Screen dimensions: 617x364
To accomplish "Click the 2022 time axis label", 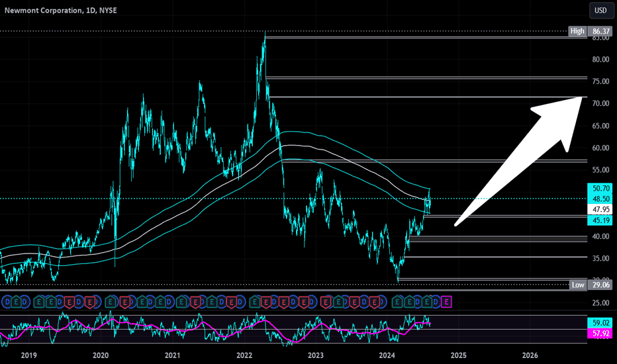I will click(244, 356).
